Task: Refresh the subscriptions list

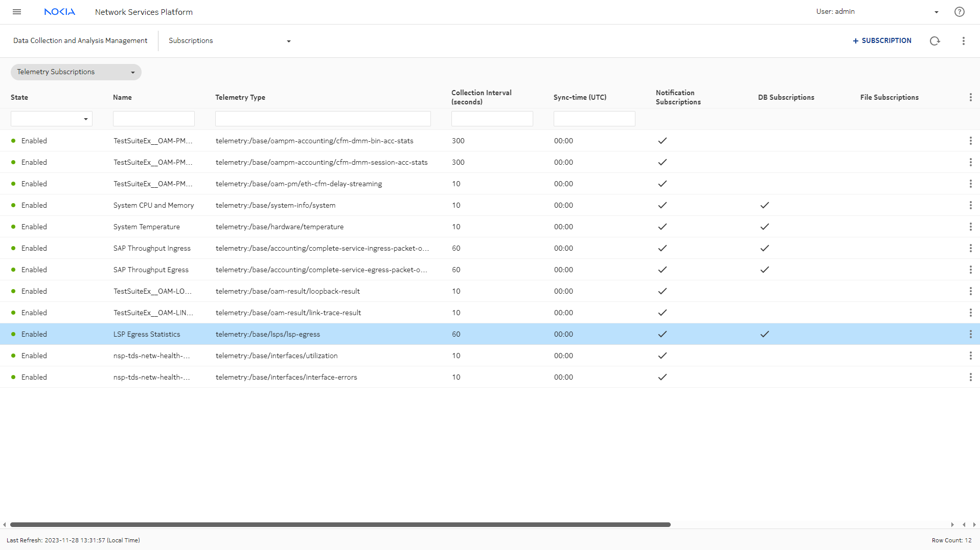Action: [x=935, y=41]
